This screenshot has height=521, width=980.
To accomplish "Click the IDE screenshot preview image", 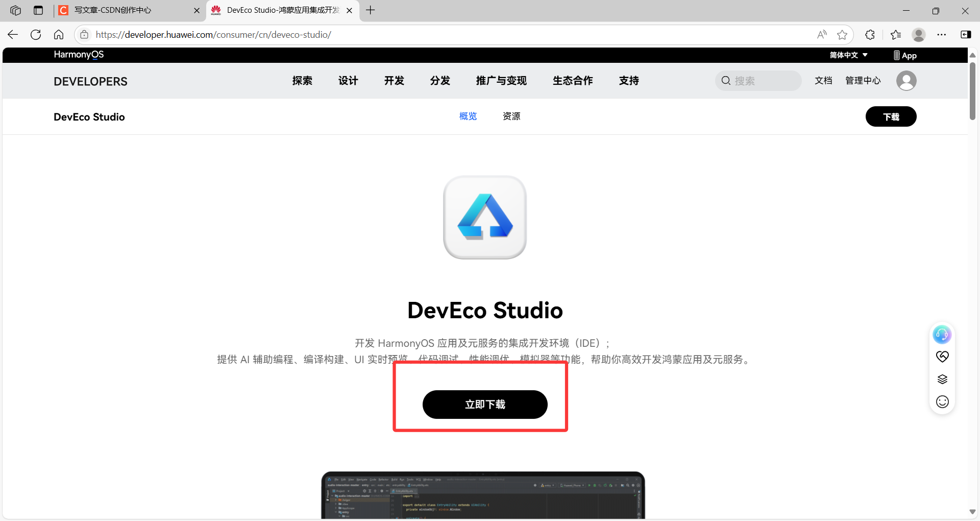I will pyautogui.click(x=483, y=495).
